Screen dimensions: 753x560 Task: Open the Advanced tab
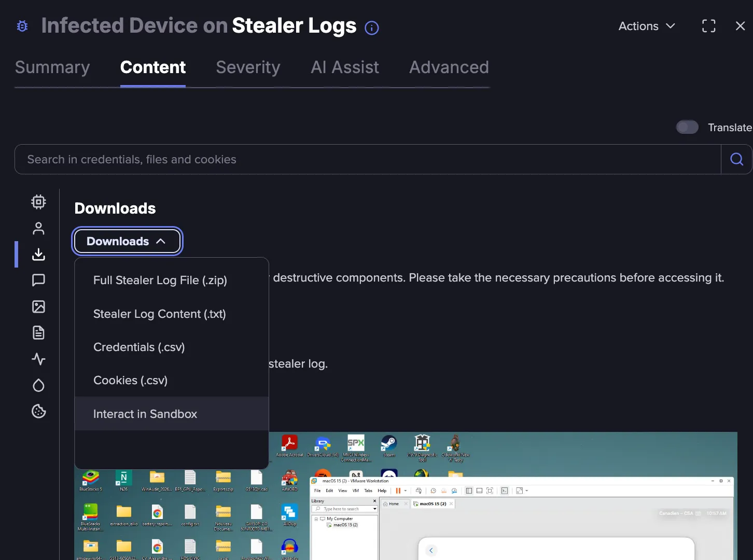click(449, 67)
